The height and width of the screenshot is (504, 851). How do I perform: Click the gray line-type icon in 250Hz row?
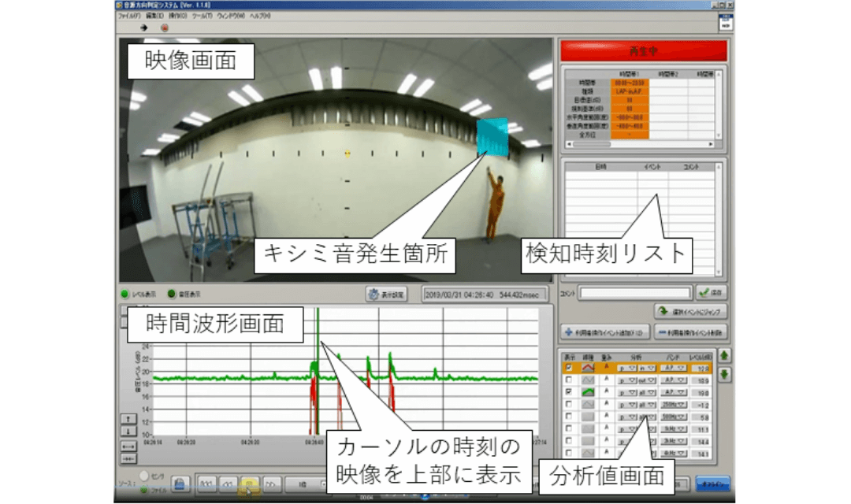[588, 404]
